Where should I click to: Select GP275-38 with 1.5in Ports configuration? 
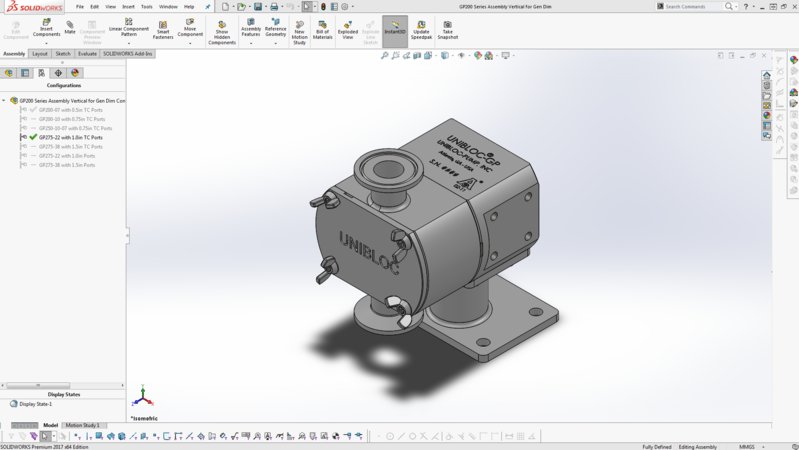pos(67,165)
